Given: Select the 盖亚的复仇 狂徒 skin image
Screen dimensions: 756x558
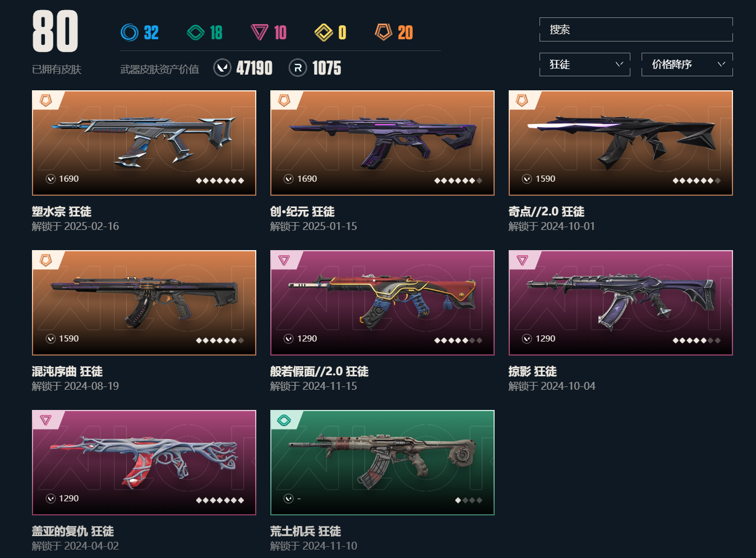Looking at the screenshot, I should click(144, 463).
